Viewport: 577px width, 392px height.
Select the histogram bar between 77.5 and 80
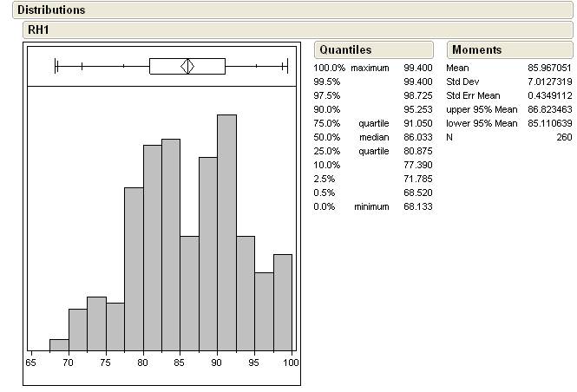134,268
